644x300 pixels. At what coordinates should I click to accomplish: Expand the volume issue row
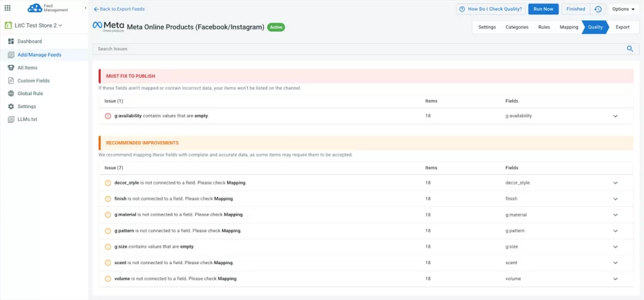(x=615, y=279)
